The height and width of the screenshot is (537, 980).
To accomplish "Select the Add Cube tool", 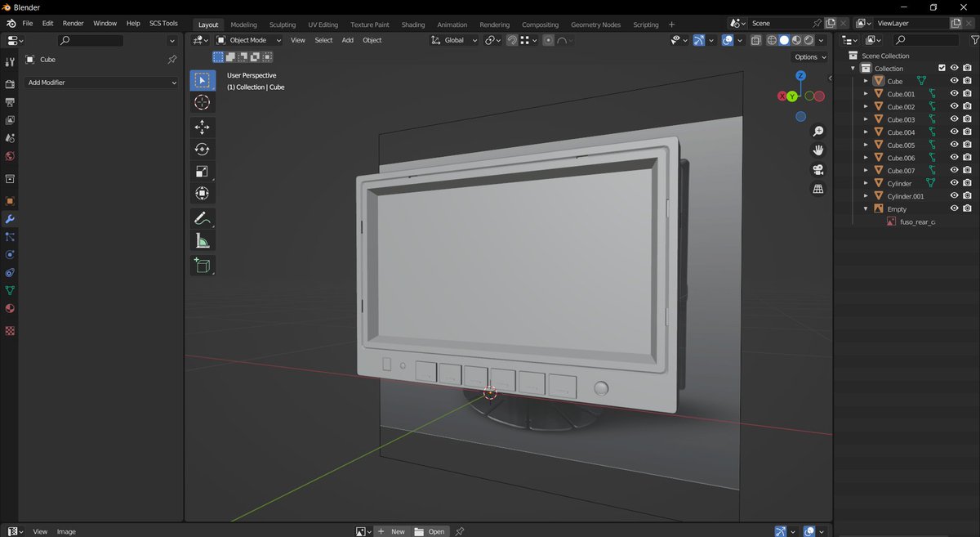I will 203,265.
